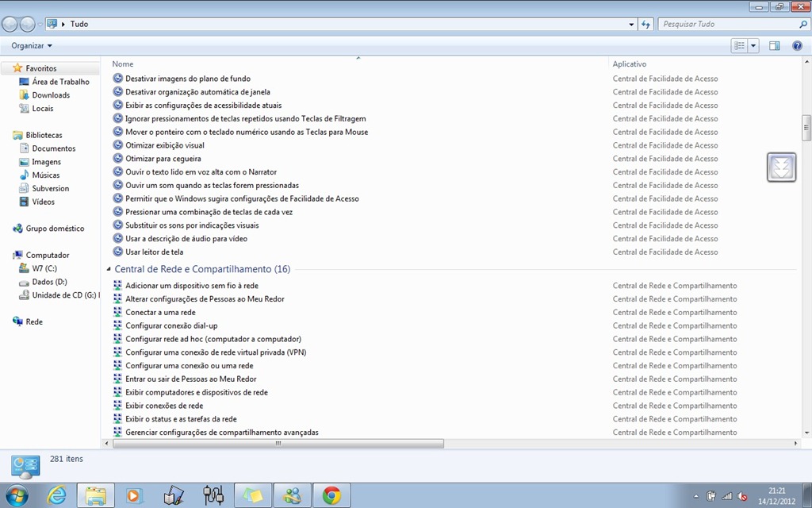Select Configurar conexão de rede virtual privada (VPN)
The image size is (812, 508).
216,352
